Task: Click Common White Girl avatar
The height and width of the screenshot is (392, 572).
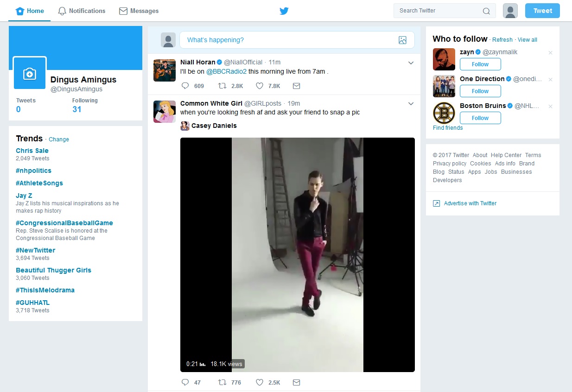Action: tap(165, 112)
